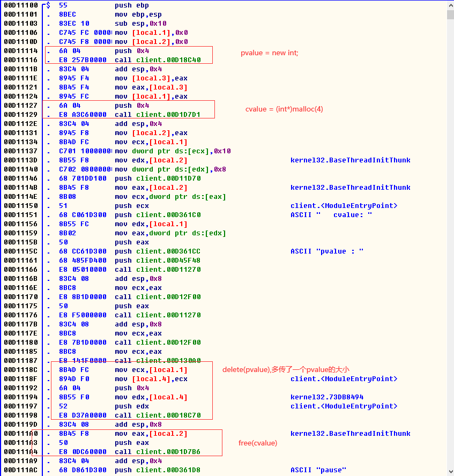Select 'mov [local.3],eax' instruction
454x476 pixels.
151,78
